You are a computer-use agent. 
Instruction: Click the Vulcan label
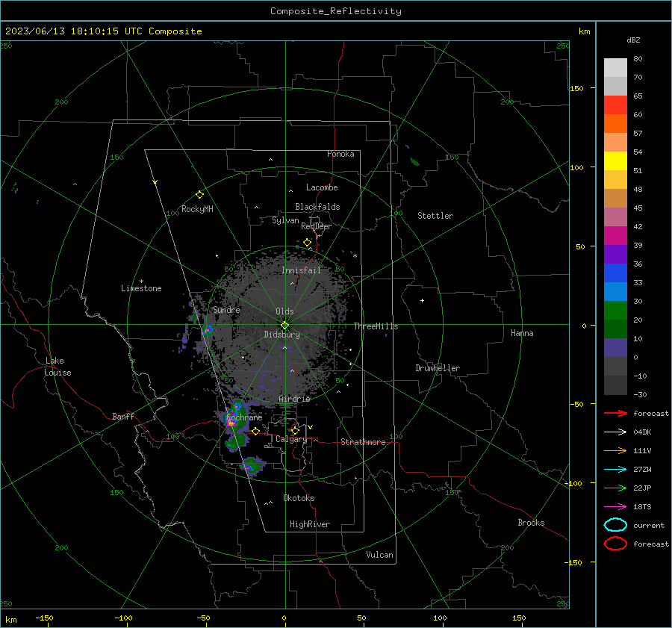[x=379, y=555]
